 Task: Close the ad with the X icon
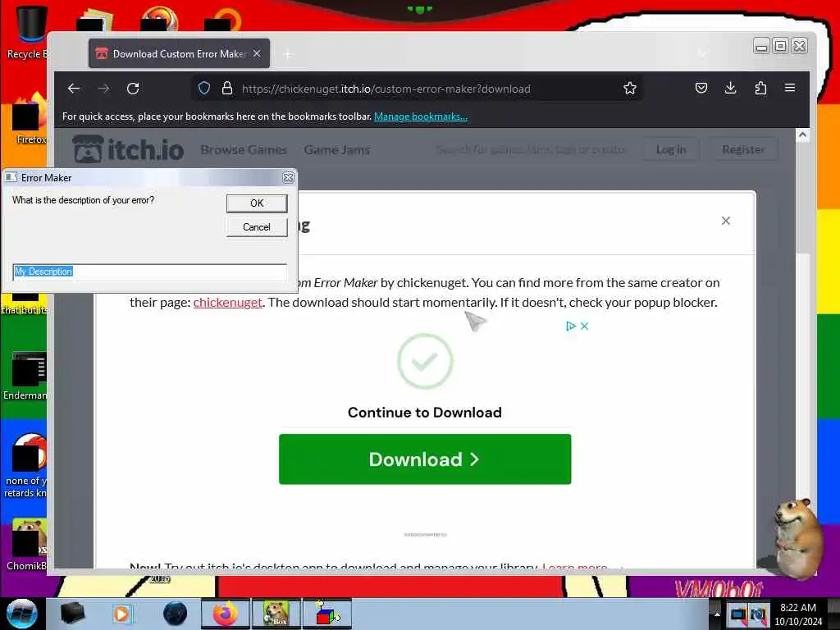coord(584,326)
